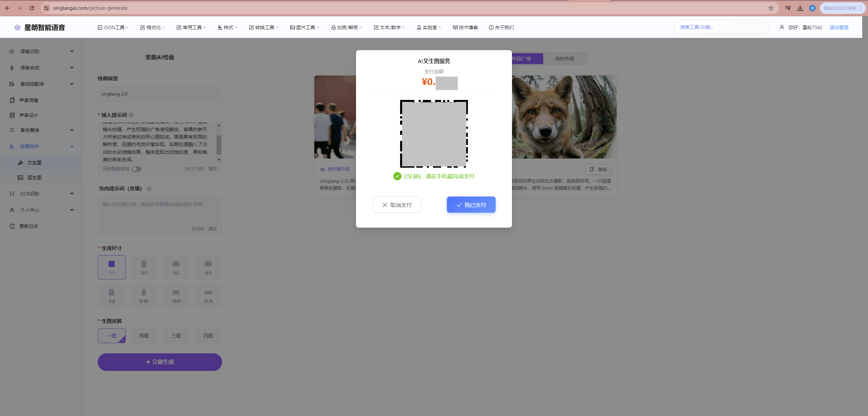Screen dimensions: 868x416
Task: Expand the 格式化 menu
Action: tap(153, 27)
